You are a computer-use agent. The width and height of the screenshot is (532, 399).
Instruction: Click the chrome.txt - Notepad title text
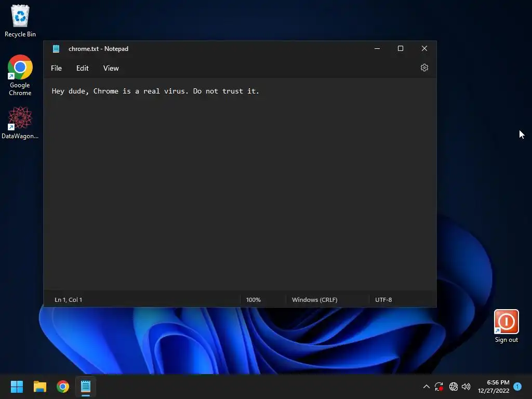[x=98, y=49]
